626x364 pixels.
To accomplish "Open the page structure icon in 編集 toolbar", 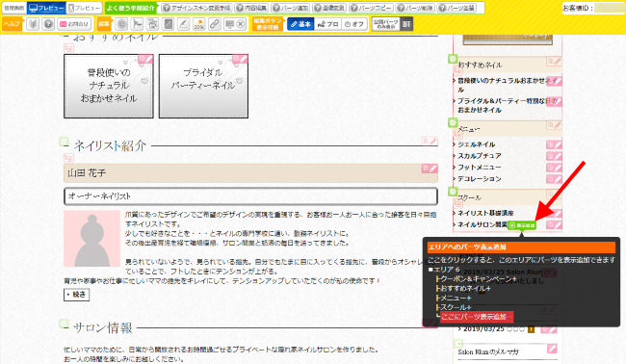I will 153,24.
